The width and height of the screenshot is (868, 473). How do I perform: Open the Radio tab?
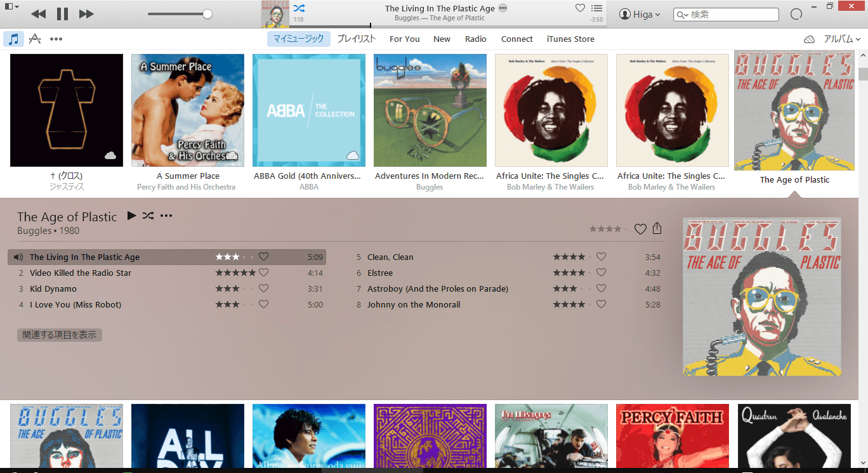pos(476,39)
